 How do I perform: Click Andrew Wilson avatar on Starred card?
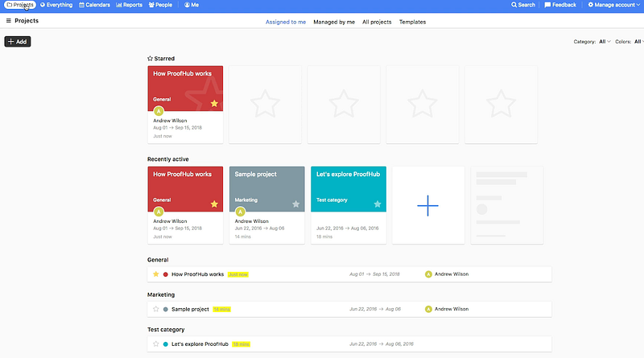159,111
